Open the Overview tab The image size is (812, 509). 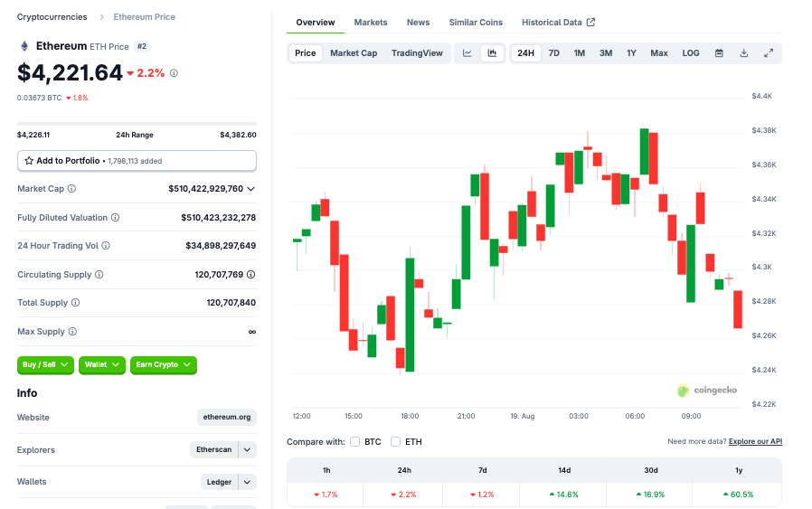[316, 23]
